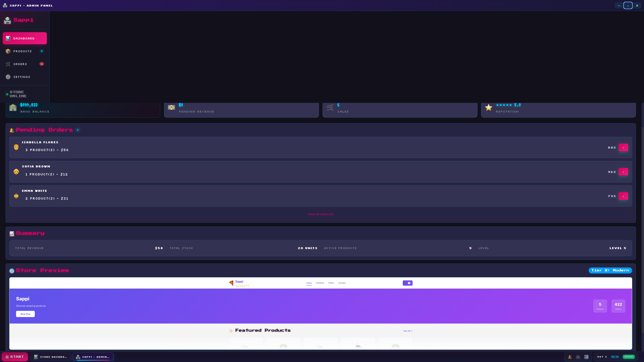Click the green OPEN store status toggle

coord(628,357)
